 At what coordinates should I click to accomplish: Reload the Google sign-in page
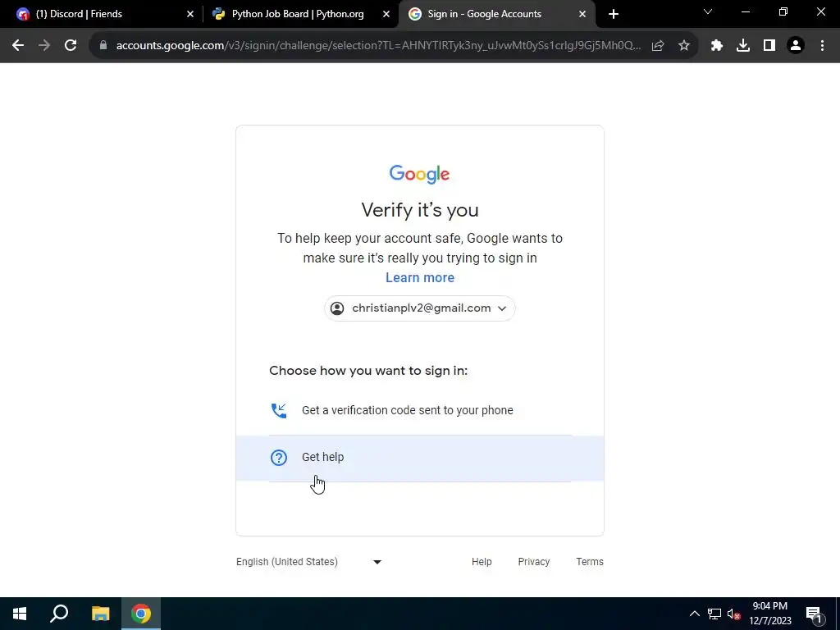coord(71,46)
